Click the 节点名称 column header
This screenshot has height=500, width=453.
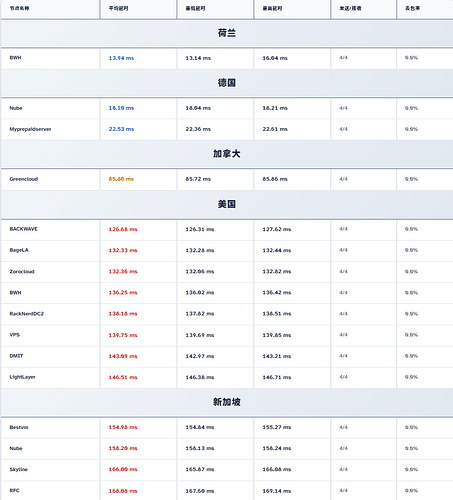tap(19, 8)
